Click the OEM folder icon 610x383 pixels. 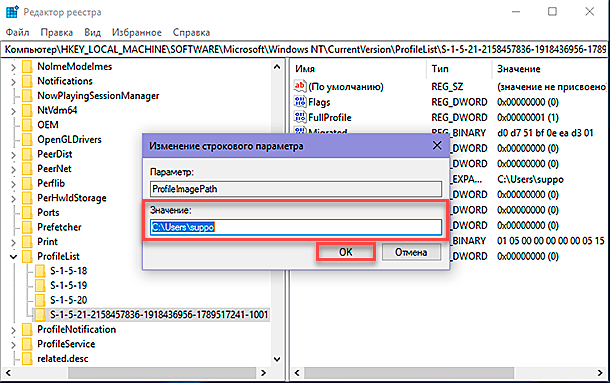coord(27,125)
